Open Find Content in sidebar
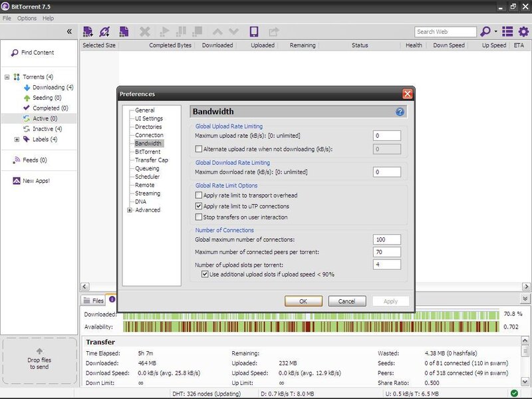Screen dimensions: 532x399 (x=33, y=53)
